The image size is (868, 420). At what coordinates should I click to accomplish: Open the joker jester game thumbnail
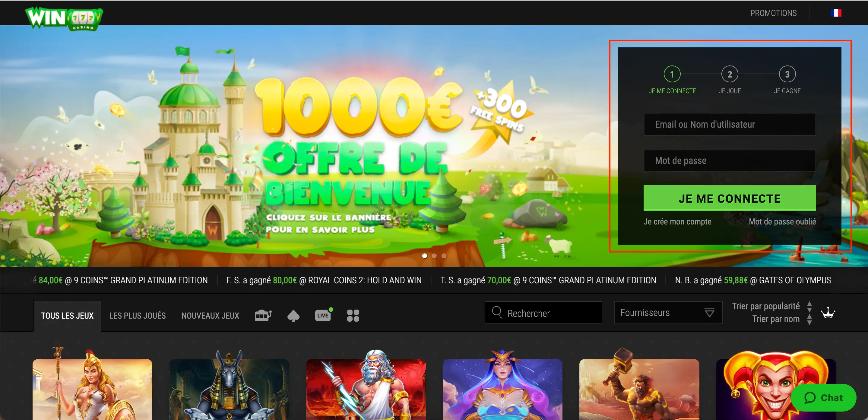coord(776,386)
